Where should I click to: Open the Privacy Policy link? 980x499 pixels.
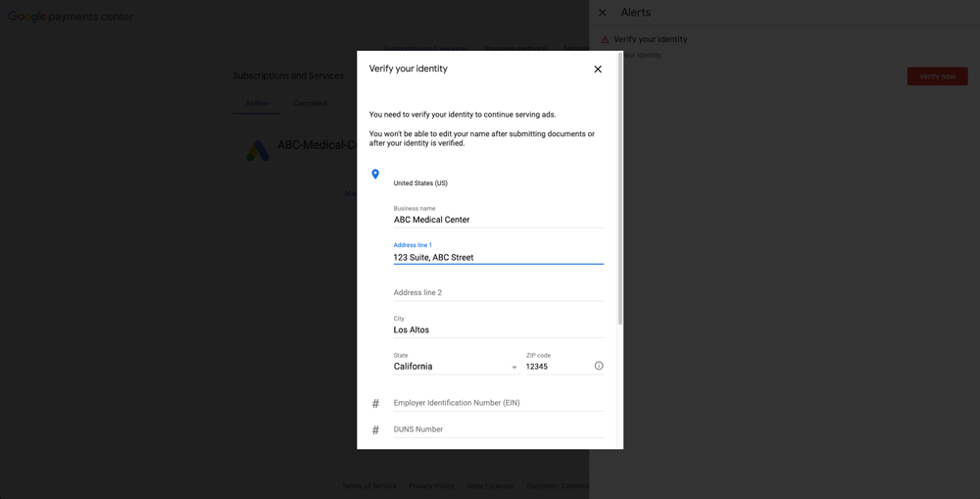point(431,486)
